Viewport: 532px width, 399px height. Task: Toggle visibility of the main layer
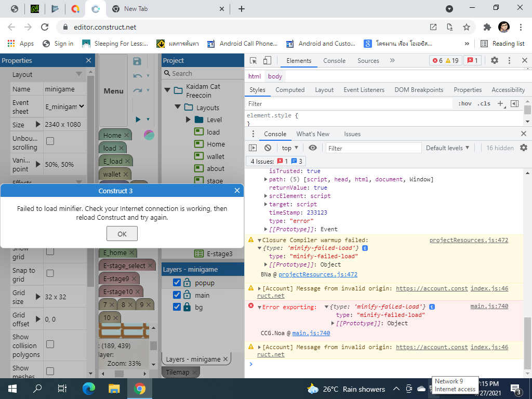click(177, 295)
